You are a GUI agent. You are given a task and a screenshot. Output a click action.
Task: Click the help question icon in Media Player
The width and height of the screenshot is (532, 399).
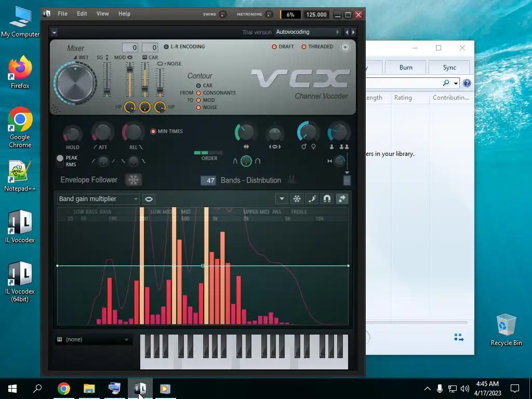click(467, 83)
